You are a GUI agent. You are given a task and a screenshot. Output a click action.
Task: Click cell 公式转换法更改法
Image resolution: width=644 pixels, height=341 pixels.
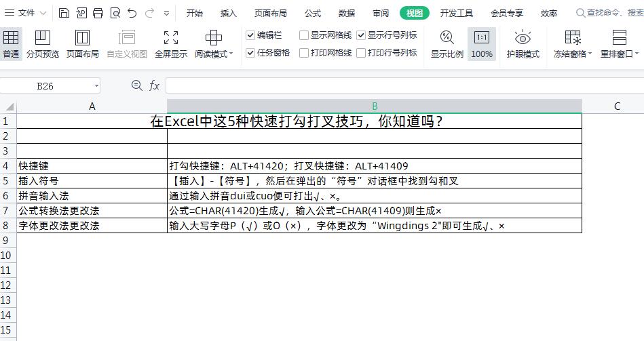click(92, 211)
